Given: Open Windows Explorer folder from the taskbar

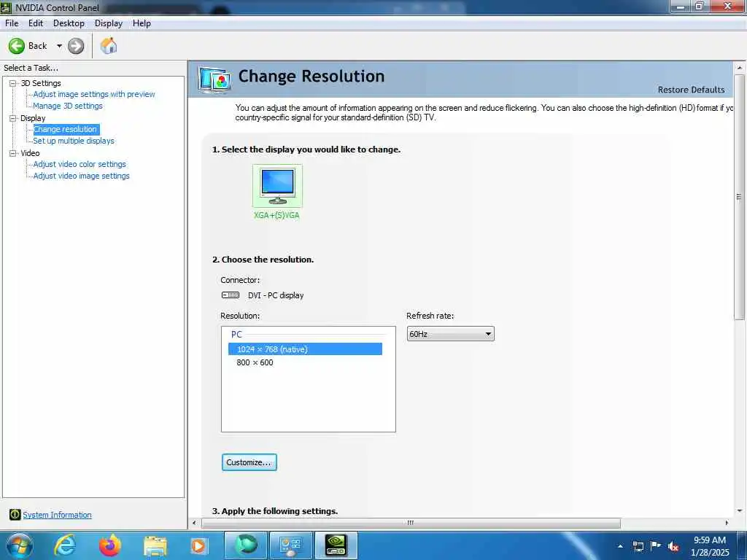Looking at the screenshot, I should pyautogui.click(x=155, y=546).
